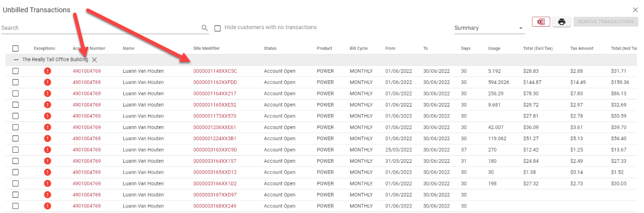Viewport: 644px width, 213px height.
Task: Select row checkbox for site 0000001165XXE52
Action: 16,104
